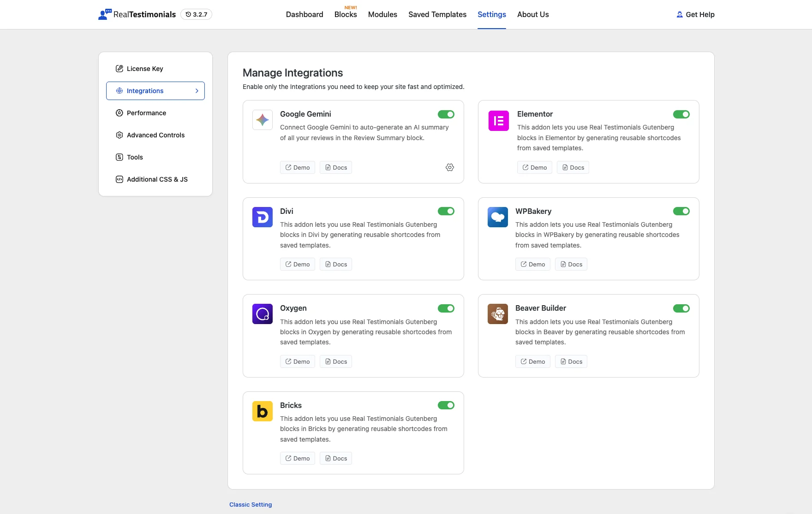The width and height of the screenshot is (812, 514).
Task: Open the Divi Docs
Action: 336,264
